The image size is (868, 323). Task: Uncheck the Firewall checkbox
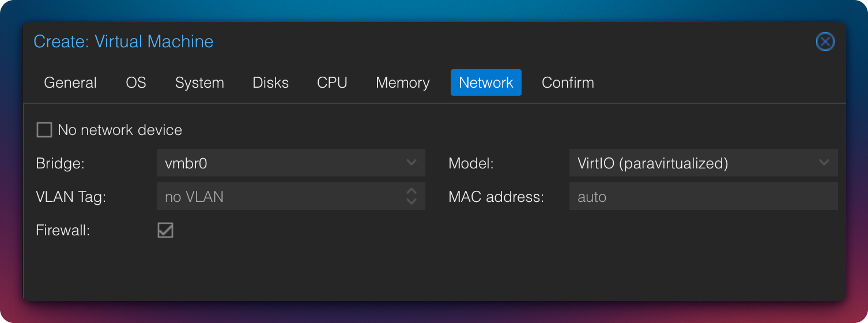tap(165, 230)
